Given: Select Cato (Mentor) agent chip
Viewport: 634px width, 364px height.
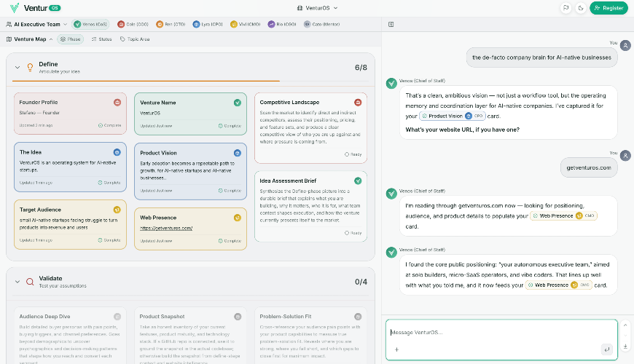Looking at the screenshot, I should pos(322,24).
